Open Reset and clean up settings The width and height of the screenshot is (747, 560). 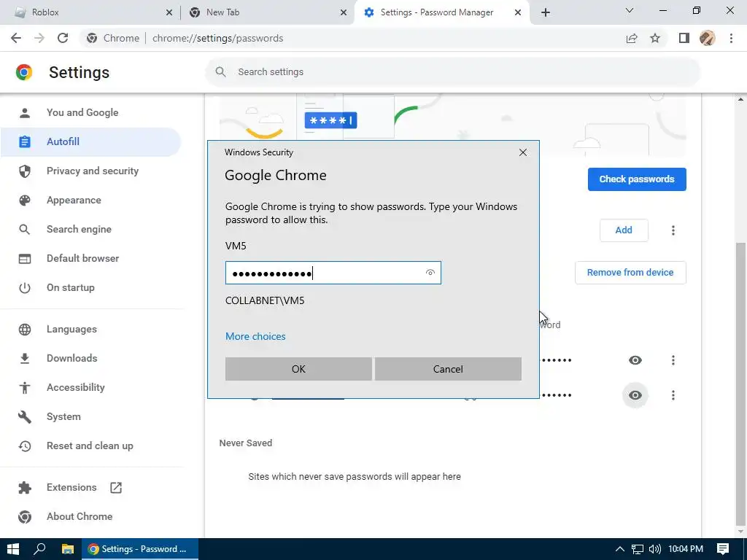pyautogui.click(x=90, y=446)
